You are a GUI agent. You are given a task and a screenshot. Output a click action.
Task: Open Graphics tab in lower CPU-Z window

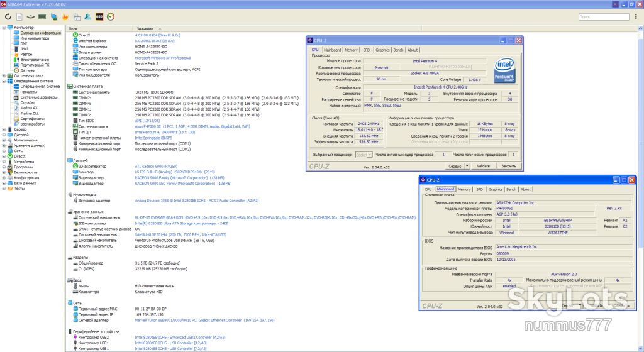[x=496, y=189]
